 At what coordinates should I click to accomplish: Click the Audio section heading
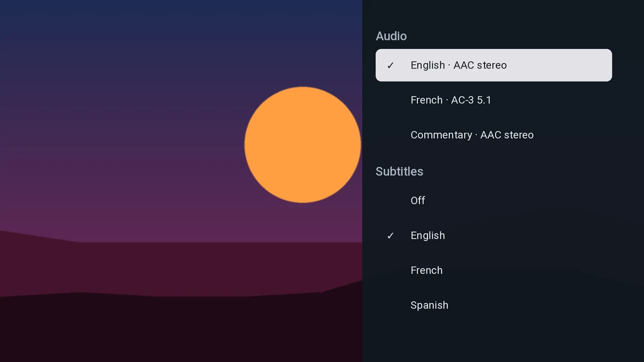[x=391, y=36]
